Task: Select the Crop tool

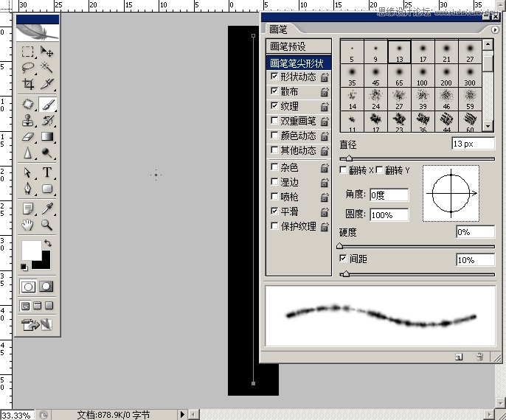Action: [x=28, y=85]
